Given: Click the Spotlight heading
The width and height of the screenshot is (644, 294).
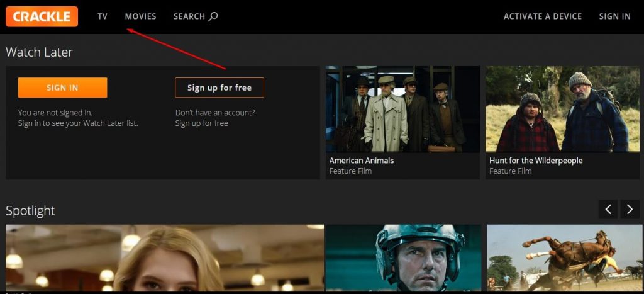Looking at the screenshot, I should pyautogui.click(x=30, y=211).
